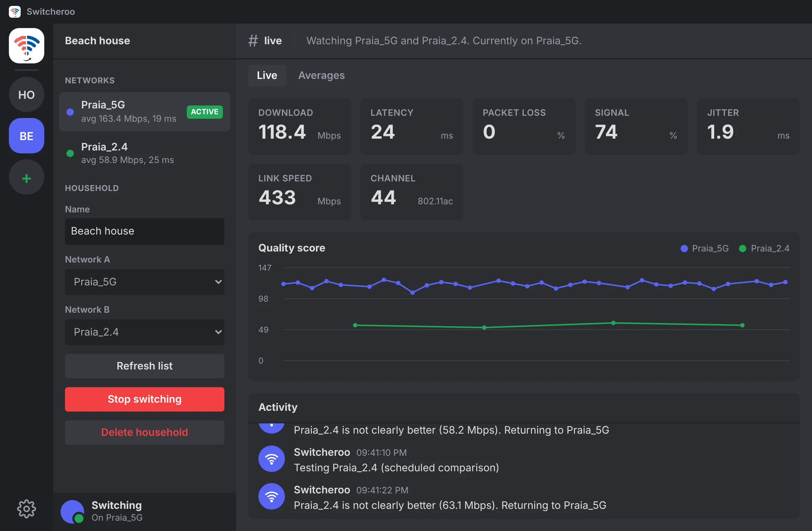812x531 pixels.
Task: Open the Network B dropdown
Action: [145, 332]
